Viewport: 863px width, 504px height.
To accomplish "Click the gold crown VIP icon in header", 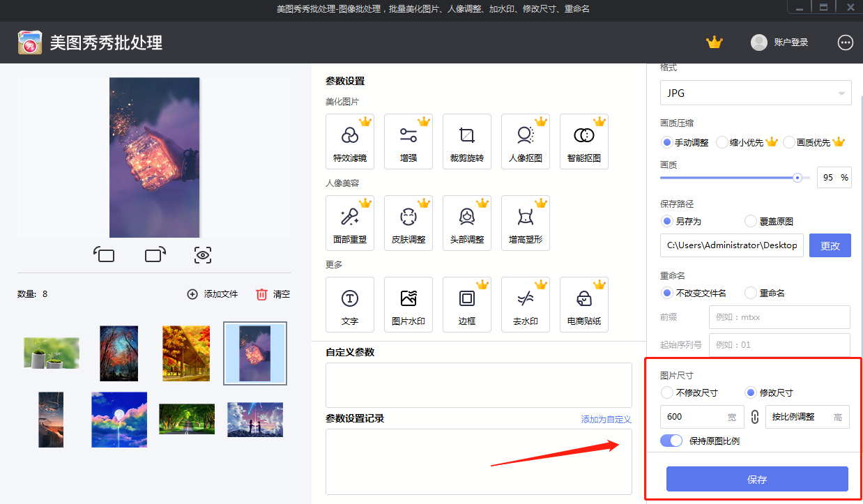I will click(715, 43).
